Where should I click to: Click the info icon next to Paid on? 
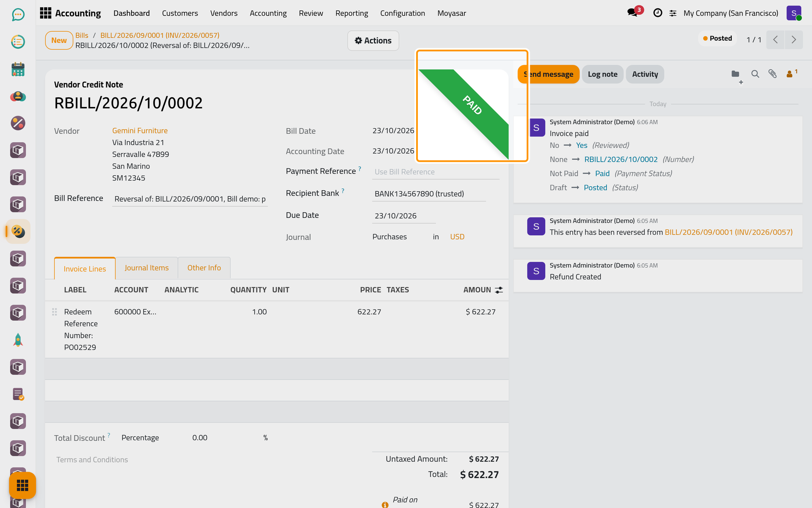coord(385,505)
